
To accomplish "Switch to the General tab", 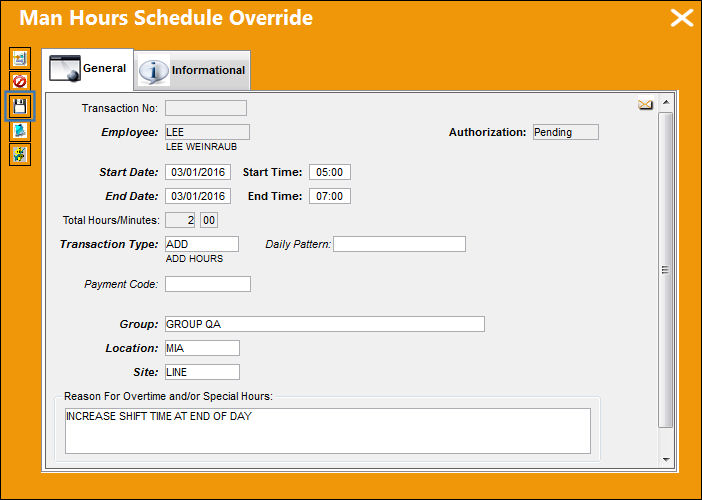I will tap(88, 69).
